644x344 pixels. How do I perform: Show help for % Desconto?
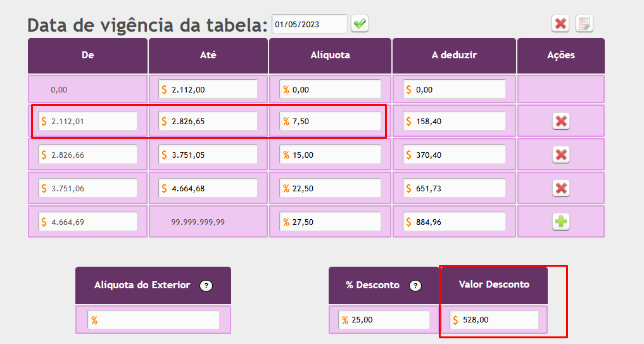coord(415,286)
